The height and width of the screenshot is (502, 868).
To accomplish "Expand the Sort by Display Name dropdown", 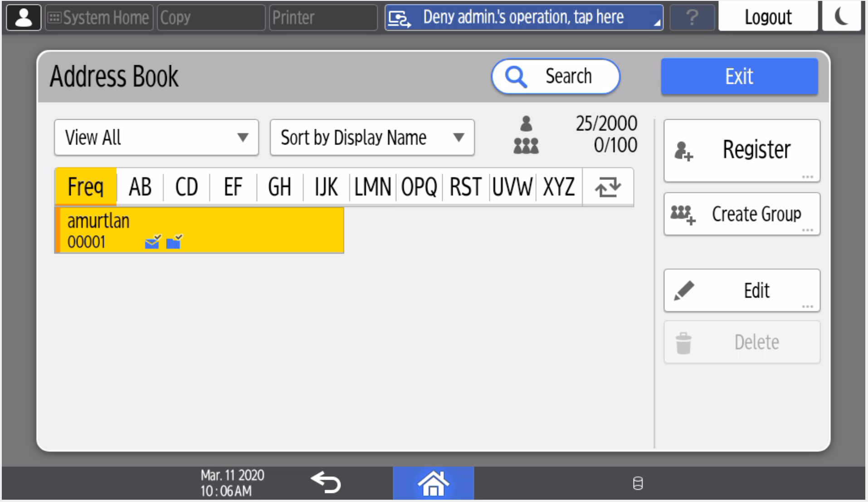I will [x=372, y=137].
